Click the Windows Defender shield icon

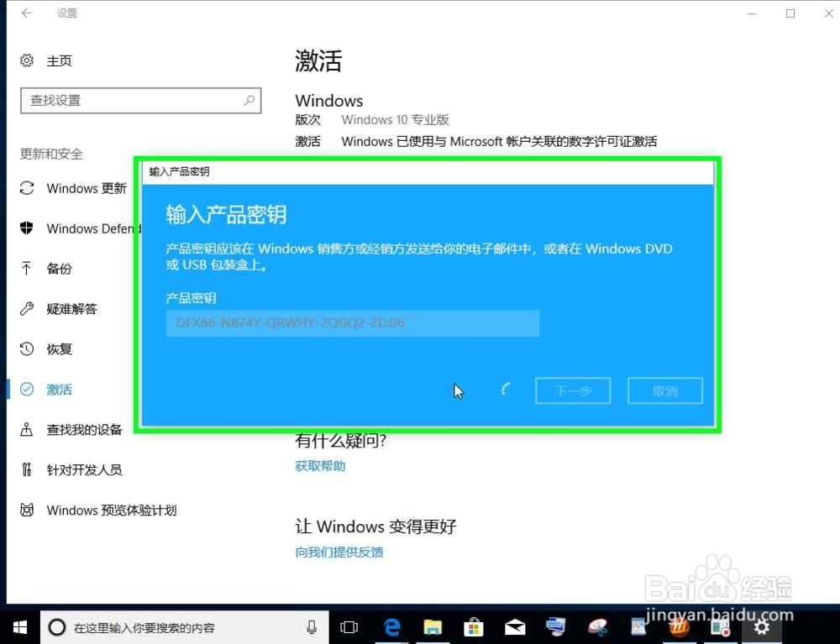click(27, 228)
